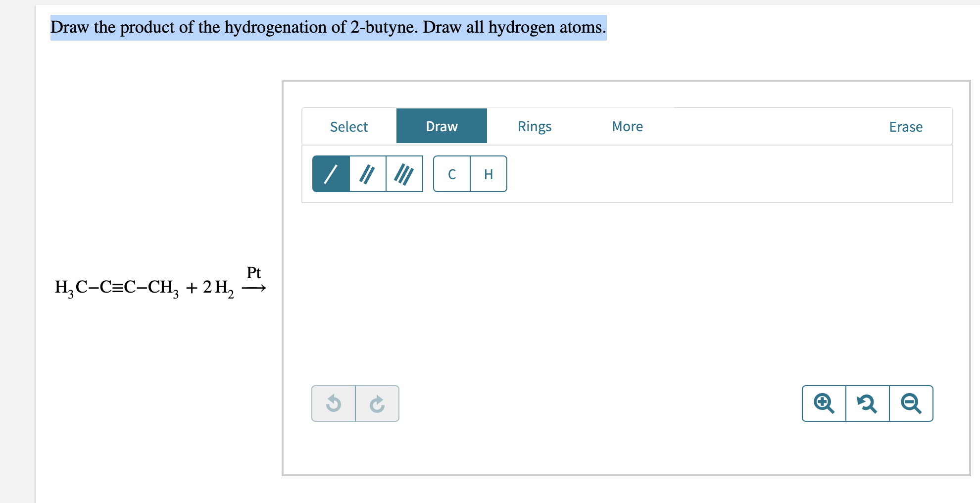Switch to the Select tab

349,127
